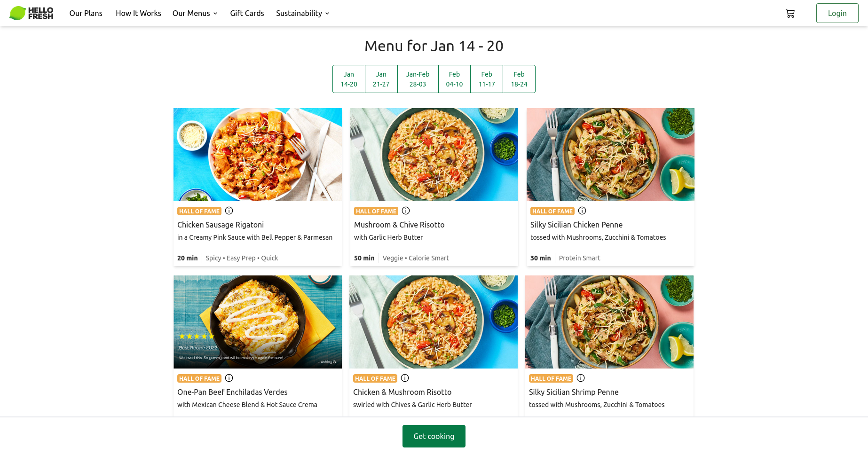The height and width of the screenshot is (455, 868).
Task: Select the Jan-Feb 28-03 week tab
Action: (418, 79)
